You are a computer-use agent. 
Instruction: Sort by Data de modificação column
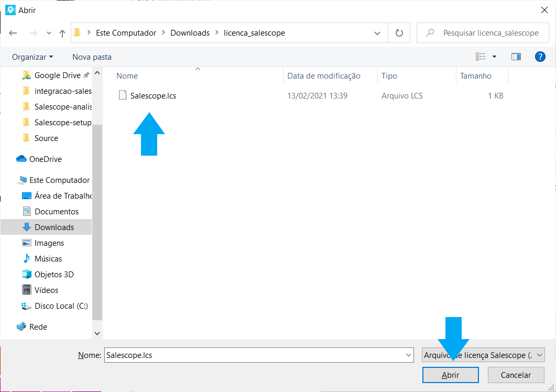(324, 76)
